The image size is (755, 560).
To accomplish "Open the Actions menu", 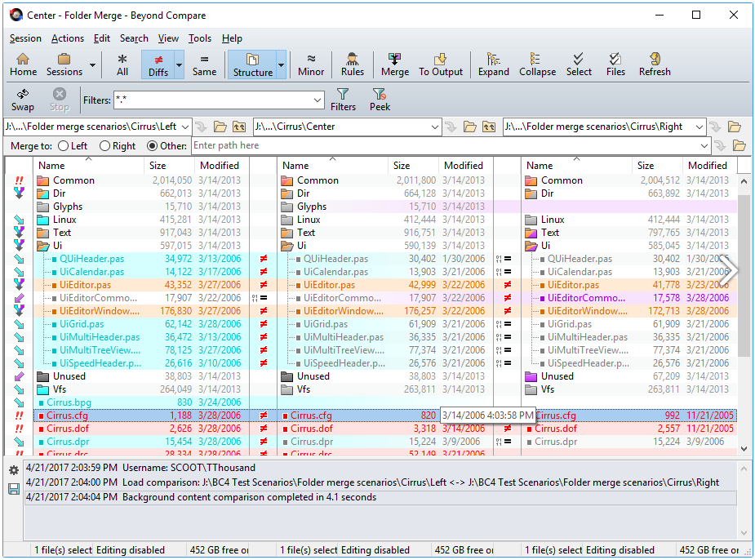I will coord(67,38).
